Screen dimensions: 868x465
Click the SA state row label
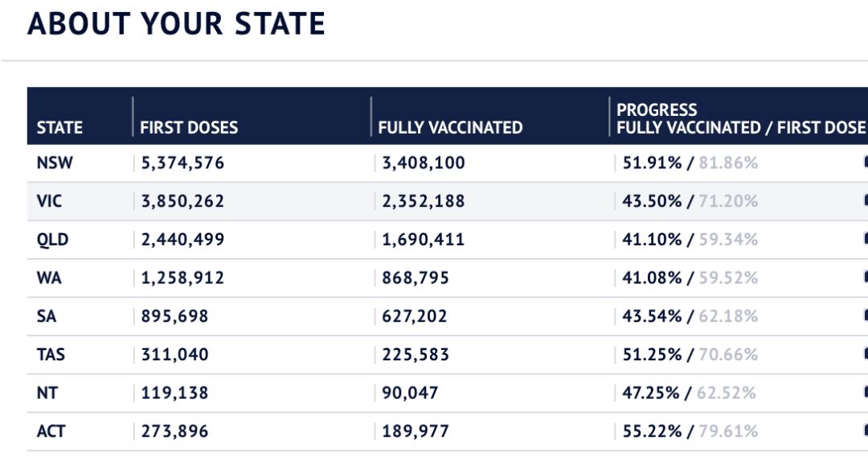tap(47, 317)
